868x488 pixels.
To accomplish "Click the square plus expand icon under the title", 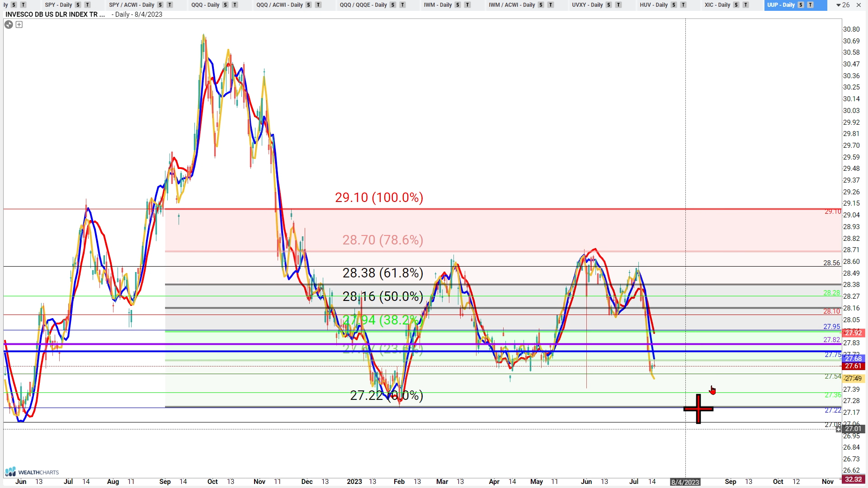I will coord(19,24).
